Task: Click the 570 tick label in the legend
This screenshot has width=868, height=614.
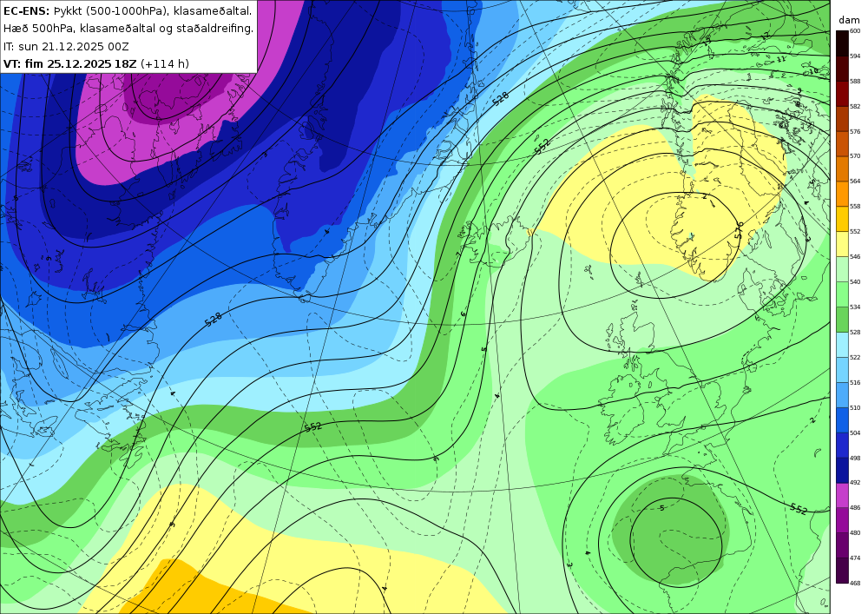Action: [x=855, y=156]
